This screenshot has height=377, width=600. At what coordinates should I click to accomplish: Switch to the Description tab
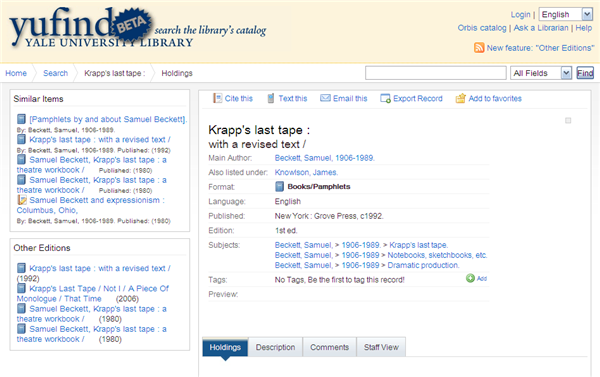tap(276, 347)
